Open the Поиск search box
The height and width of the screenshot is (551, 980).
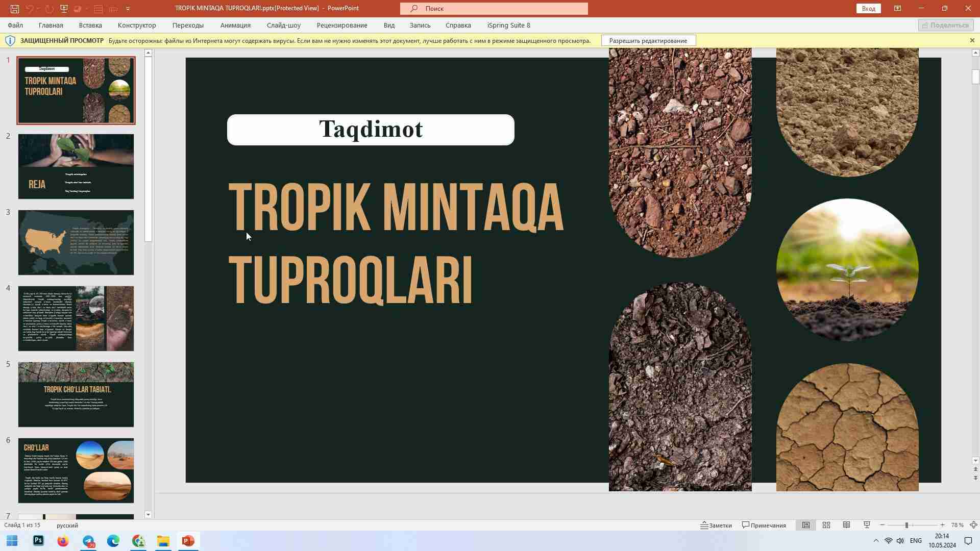(494, 8)
